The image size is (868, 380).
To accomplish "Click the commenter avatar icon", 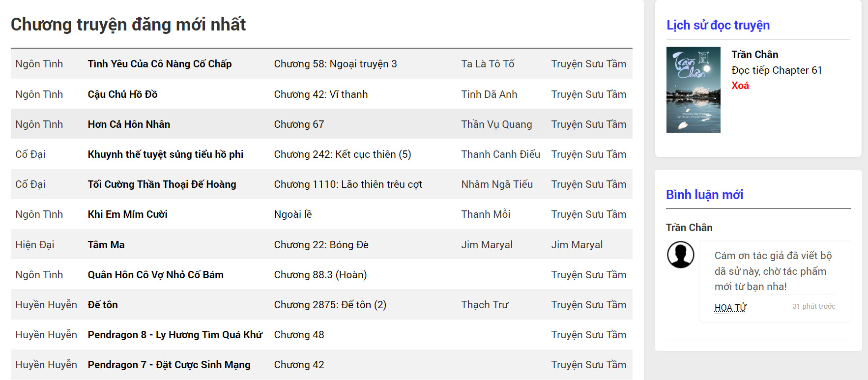I will 680,255.
